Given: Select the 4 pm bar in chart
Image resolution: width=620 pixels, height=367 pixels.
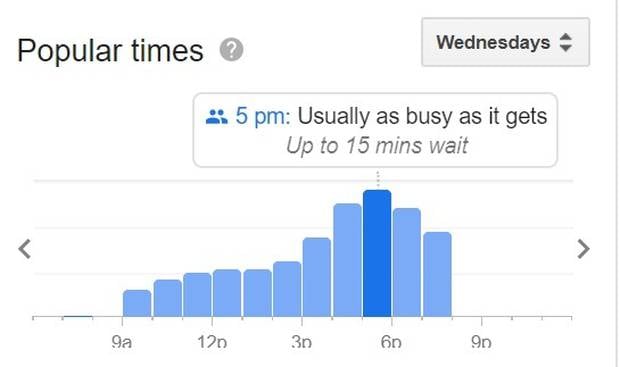Looking at the screenshot, I should 348,260.
